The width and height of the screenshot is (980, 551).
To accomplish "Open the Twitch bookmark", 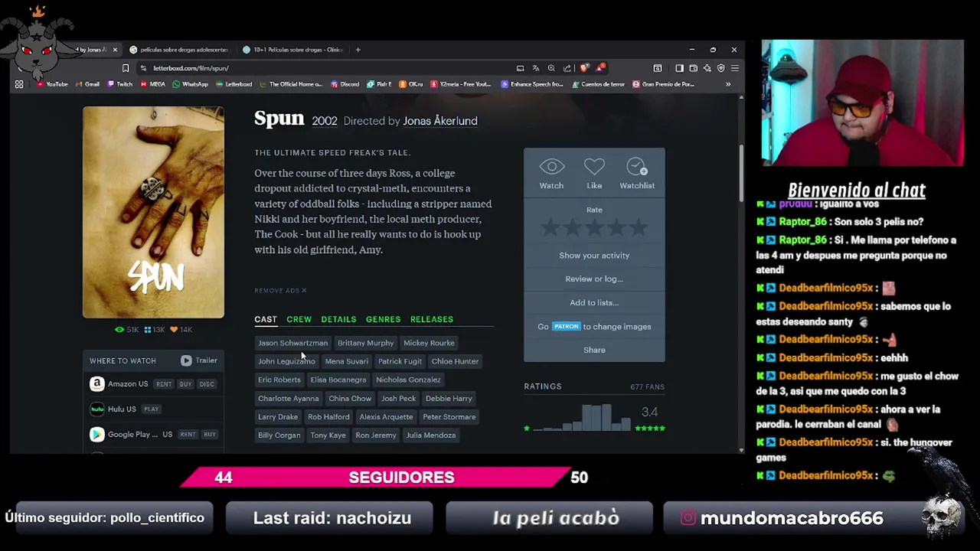I will [x=119, y=84].
